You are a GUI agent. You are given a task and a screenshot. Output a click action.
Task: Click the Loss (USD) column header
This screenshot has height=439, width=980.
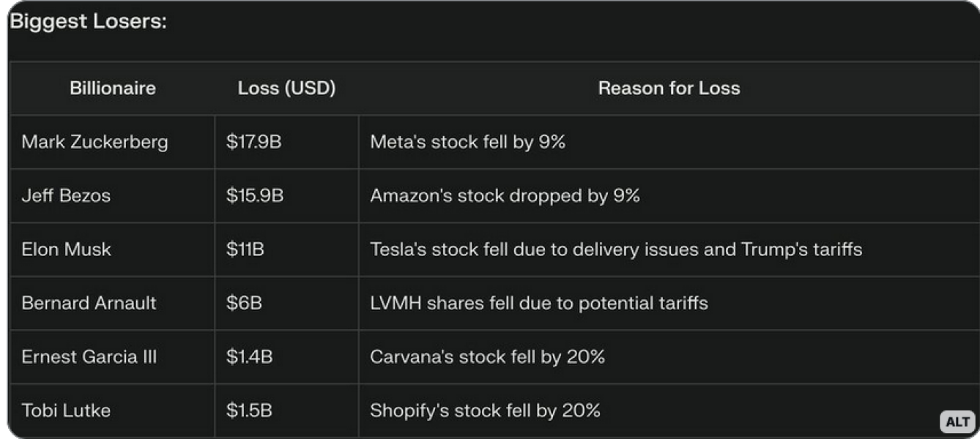(286, 89)
